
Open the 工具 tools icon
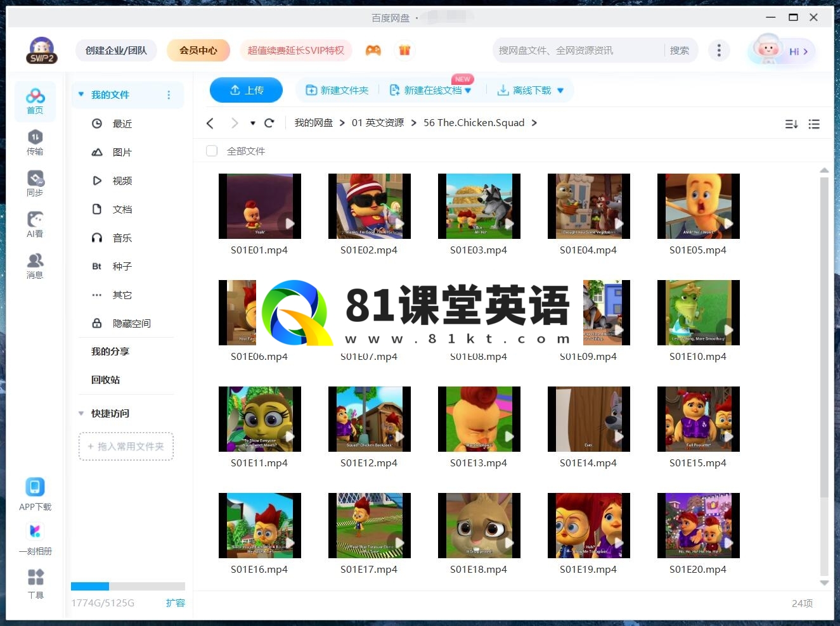click(36, 584)
